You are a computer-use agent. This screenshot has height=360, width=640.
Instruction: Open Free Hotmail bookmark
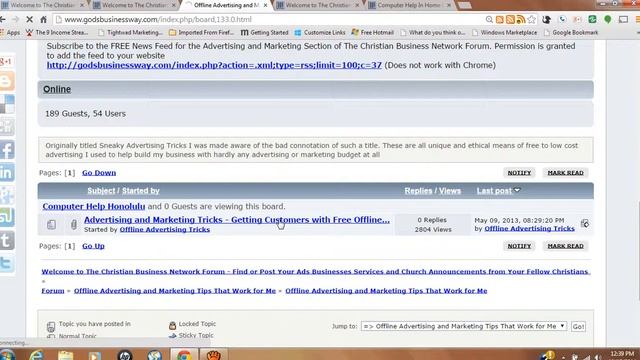tap(373, 32)
